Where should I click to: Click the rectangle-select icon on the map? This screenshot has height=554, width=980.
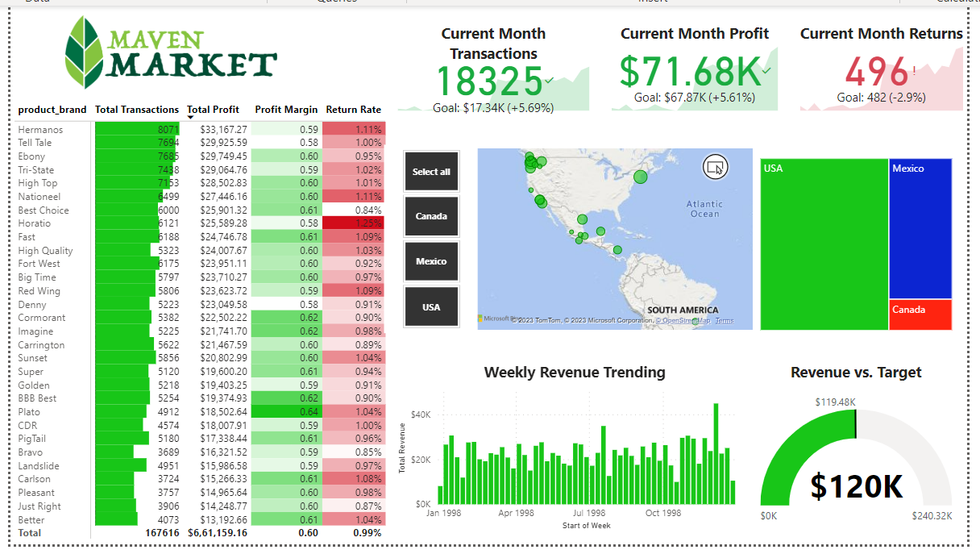pos(715,167)
